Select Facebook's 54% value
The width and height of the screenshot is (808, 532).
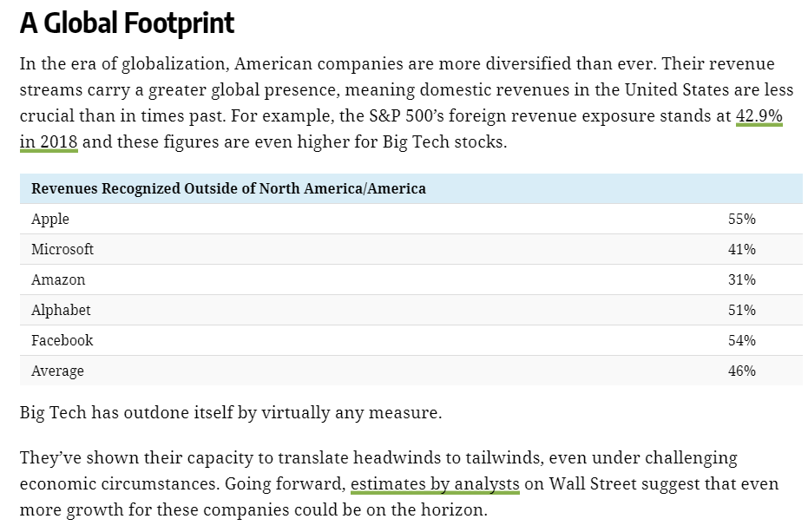[741, 341]
